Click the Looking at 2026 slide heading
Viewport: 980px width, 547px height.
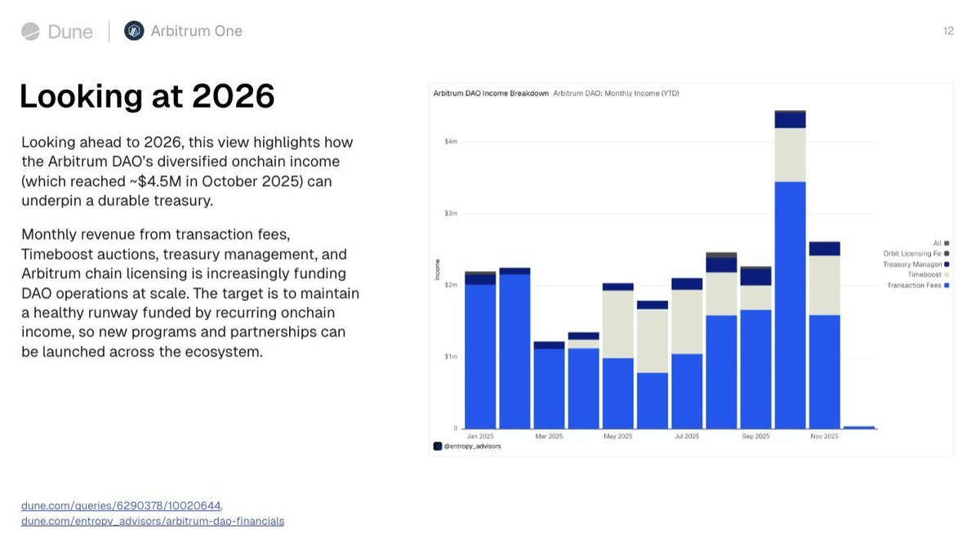tap(147, 96)
